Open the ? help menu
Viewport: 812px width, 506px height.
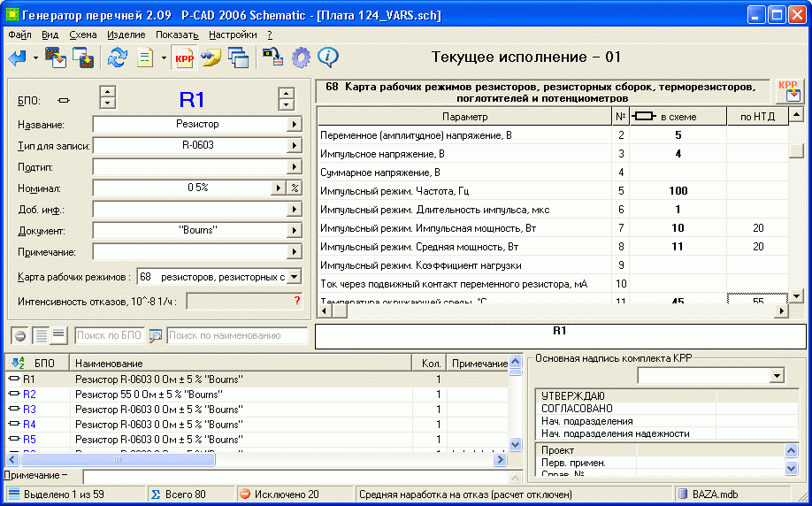(270, 34)
